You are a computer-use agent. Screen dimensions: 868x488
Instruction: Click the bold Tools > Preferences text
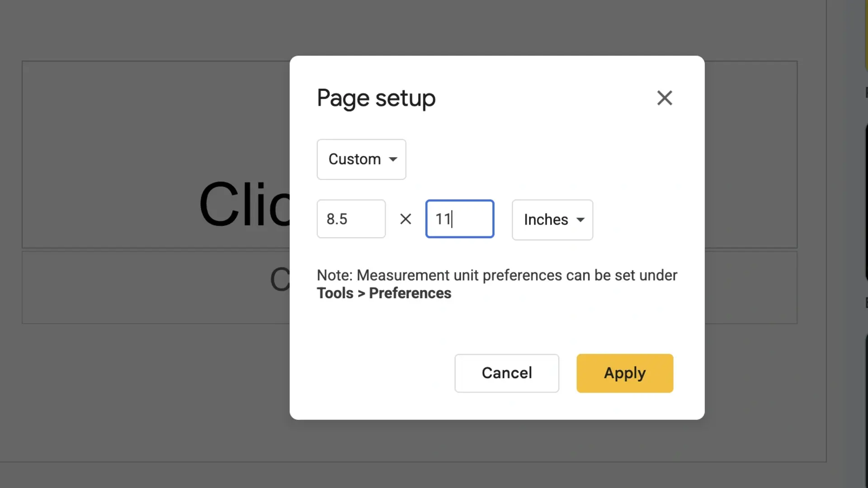(x=383, y=293)
